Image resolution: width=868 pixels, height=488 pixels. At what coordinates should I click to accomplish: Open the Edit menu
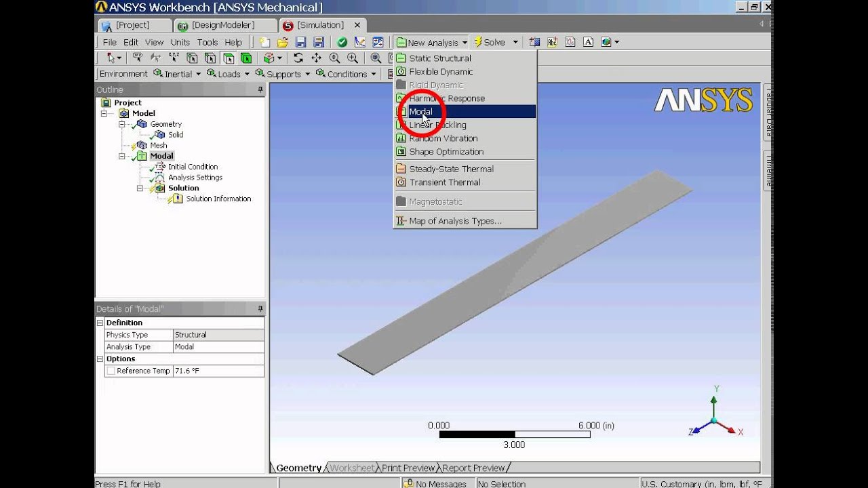131,42
